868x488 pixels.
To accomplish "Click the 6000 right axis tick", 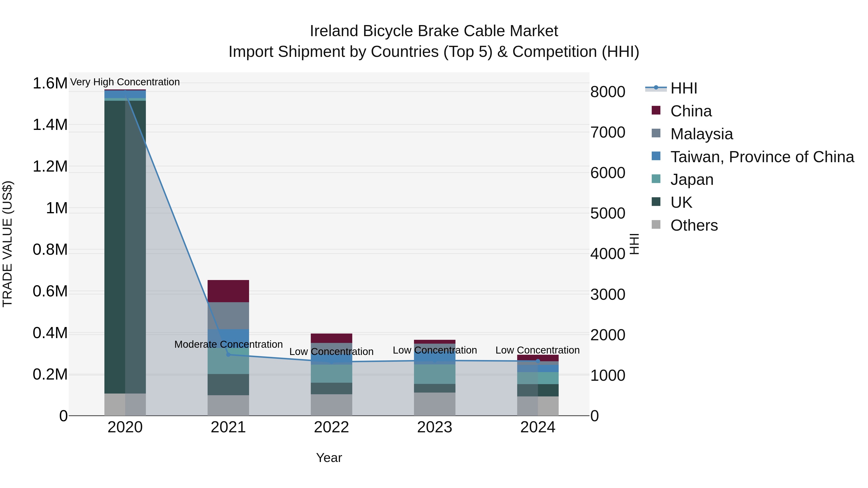I will point(608,173).
